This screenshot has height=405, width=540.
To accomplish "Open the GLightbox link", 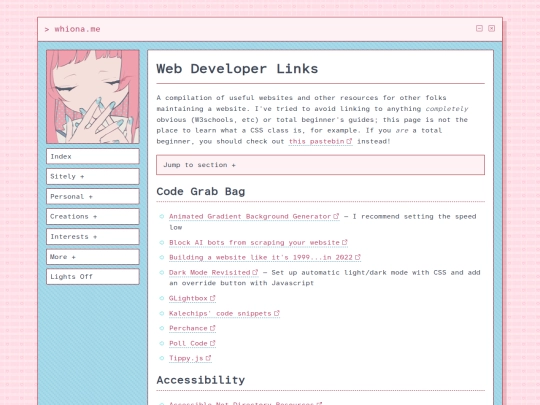I will coord(192,298).
